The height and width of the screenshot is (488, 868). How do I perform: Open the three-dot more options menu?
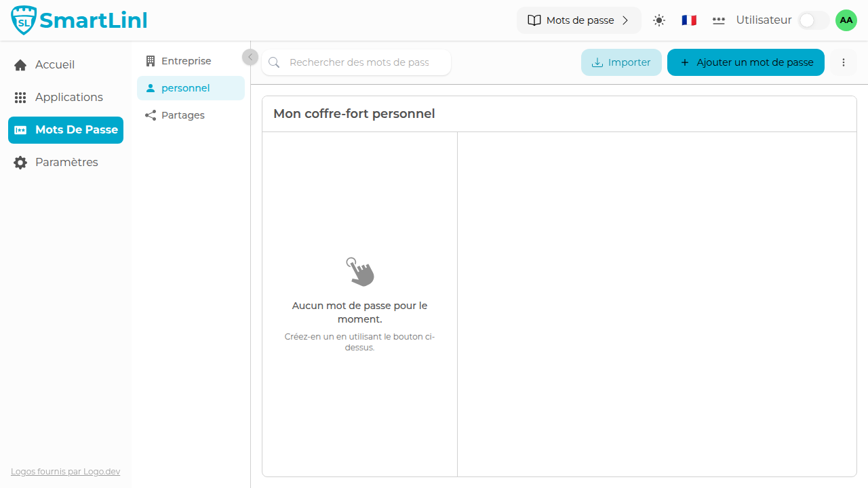coord(844,62)
